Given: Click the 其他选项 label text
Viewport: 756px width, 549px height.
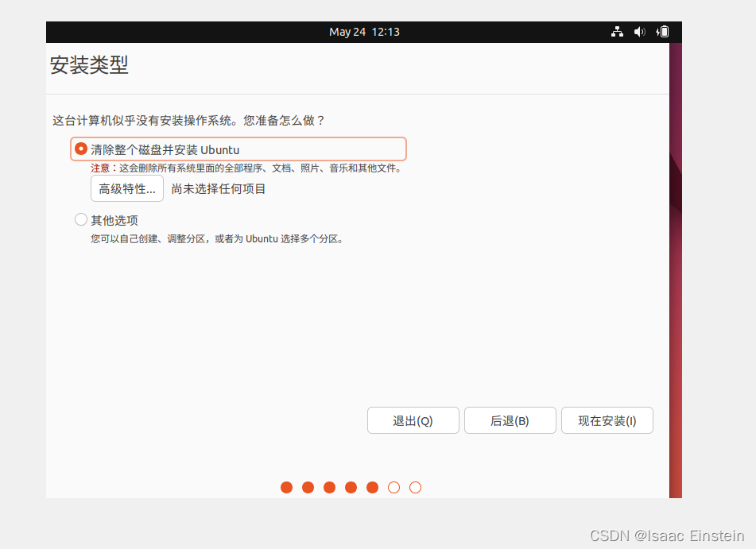Looking at the screenshot, I should [114, 220].
